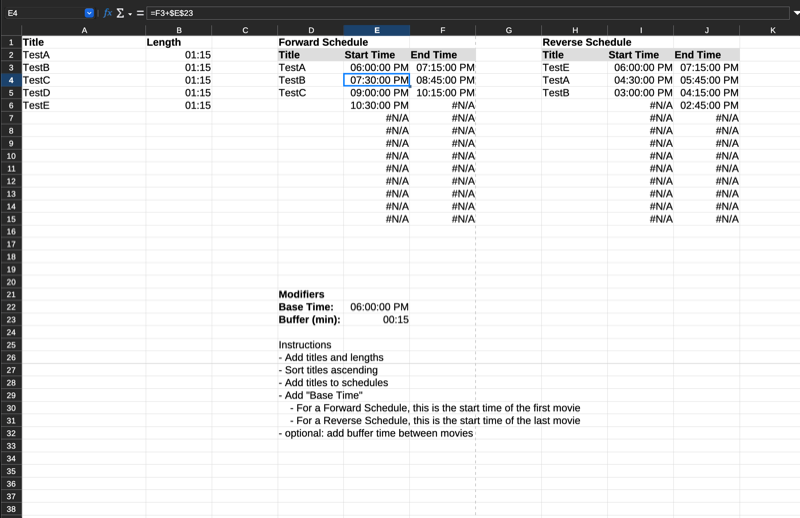Select column E header
The height and width of the screenshot is (518, 800).
pyautogui.click(x=377, y=30)
